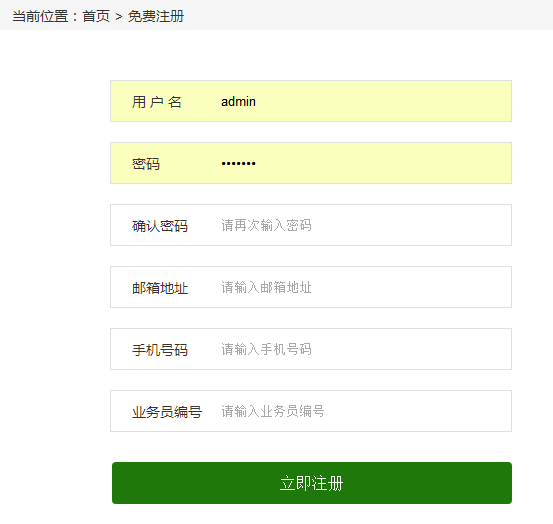This screenshot has height=524, width=553.
Task: Click the 确认密码 field label
Action: click(x=160, y=226)
